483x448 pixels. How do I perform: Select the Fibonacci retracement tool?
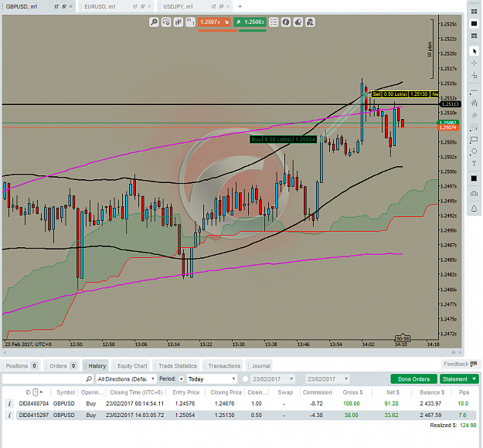click(x=474, y=127)
